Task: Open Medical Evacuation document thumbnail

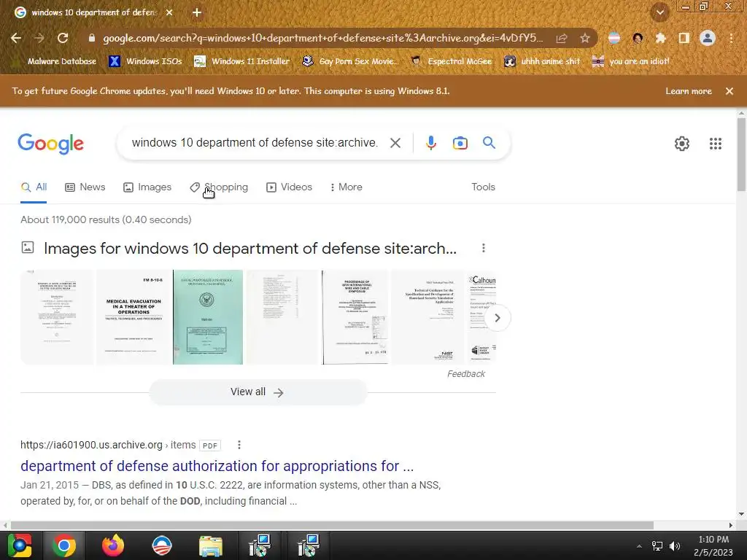Action: coord(134,317)
